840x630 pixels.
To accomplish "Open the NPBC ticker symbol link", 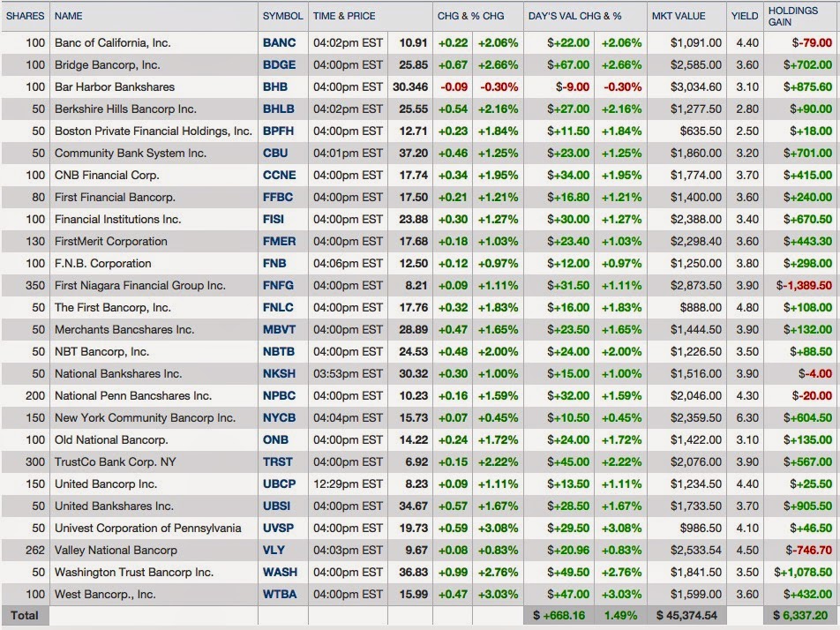I will tap(279, 395).
